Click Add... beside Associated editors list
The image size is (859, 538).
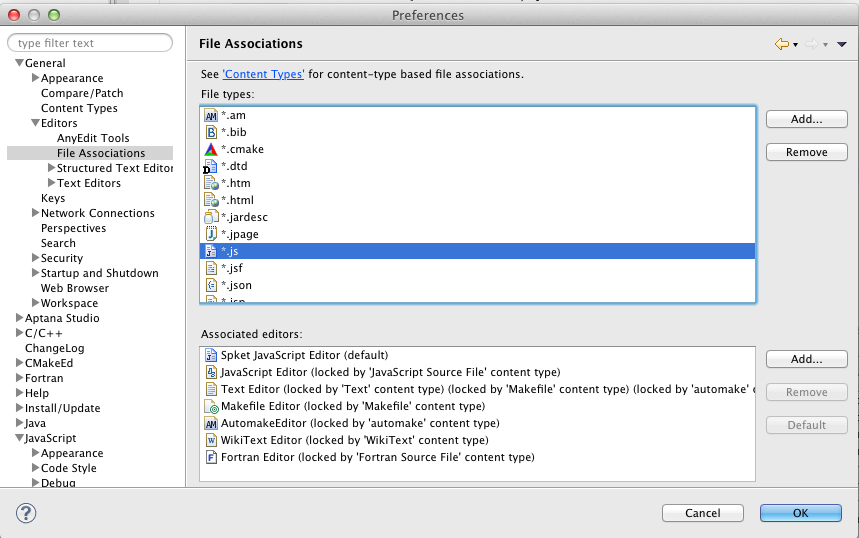[x=806, y=359]
